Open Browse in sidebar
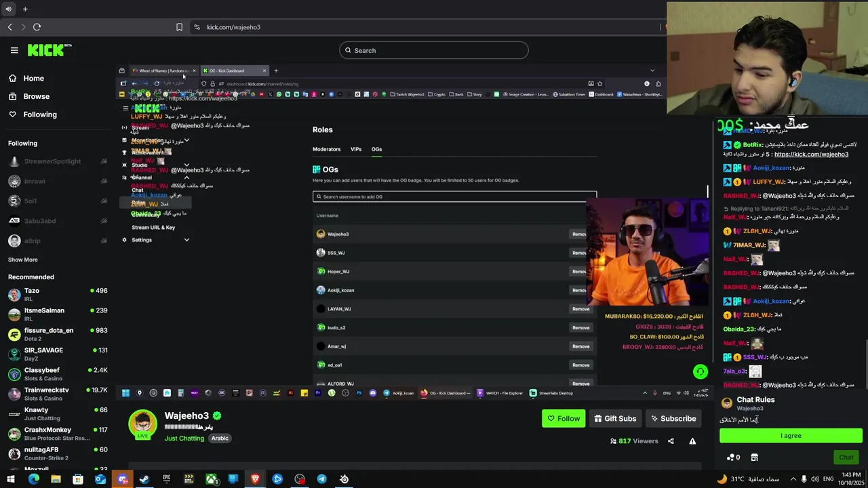 click(36, 96)
